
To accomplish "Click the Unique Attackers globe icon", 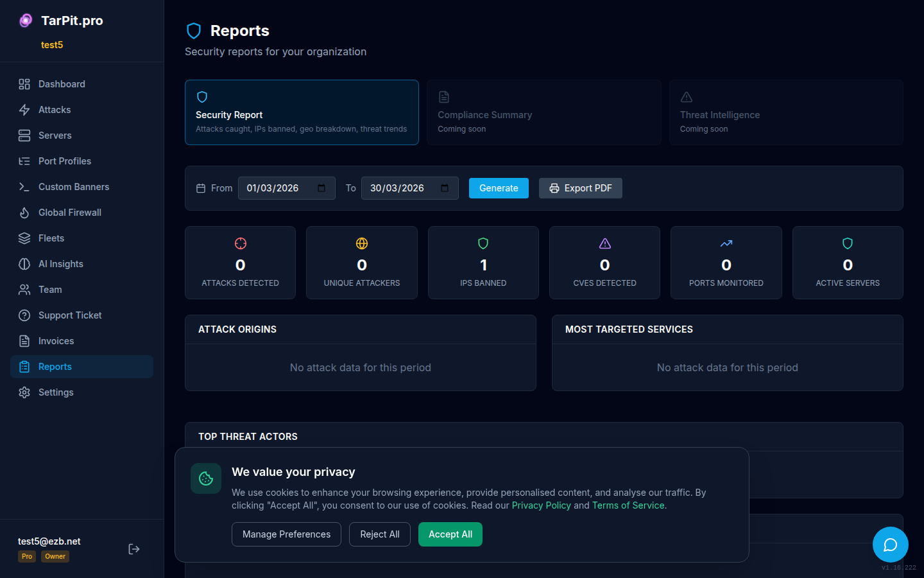I will [x=362, y=243].
